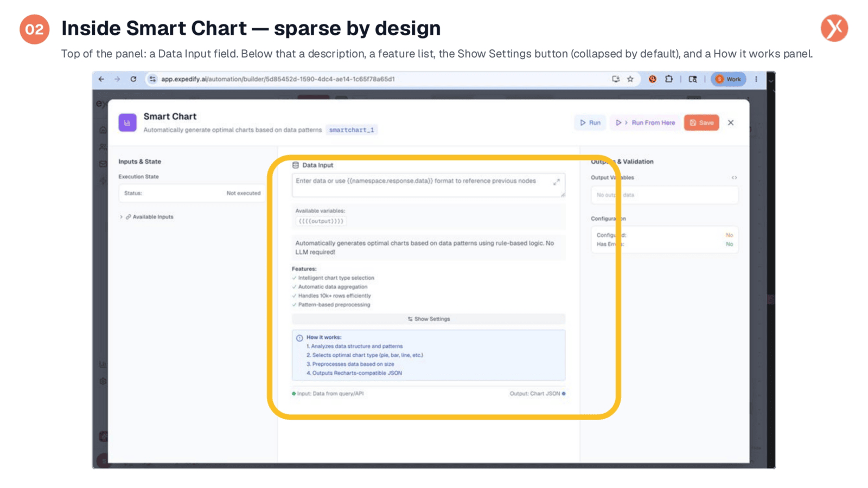Click the install app icon in address bar
The height and width of the screenshot is (488, 868).
pos(616,79)
